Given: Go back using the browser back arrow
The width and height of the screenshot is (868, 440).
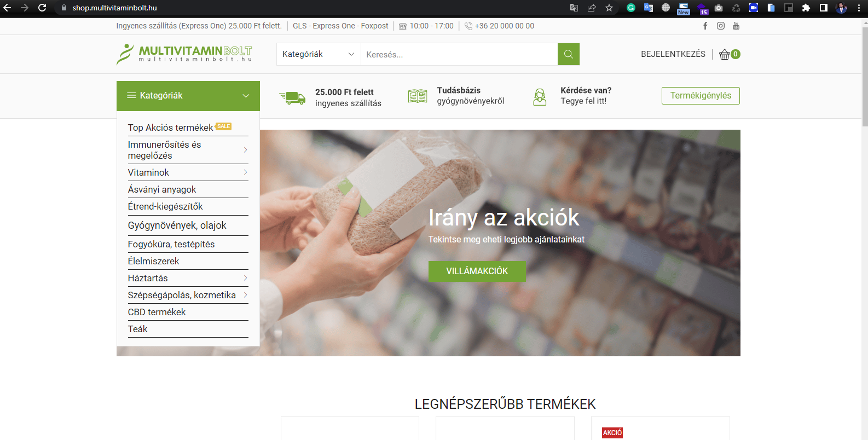Looking at the screenshot, I should point(8,8).
